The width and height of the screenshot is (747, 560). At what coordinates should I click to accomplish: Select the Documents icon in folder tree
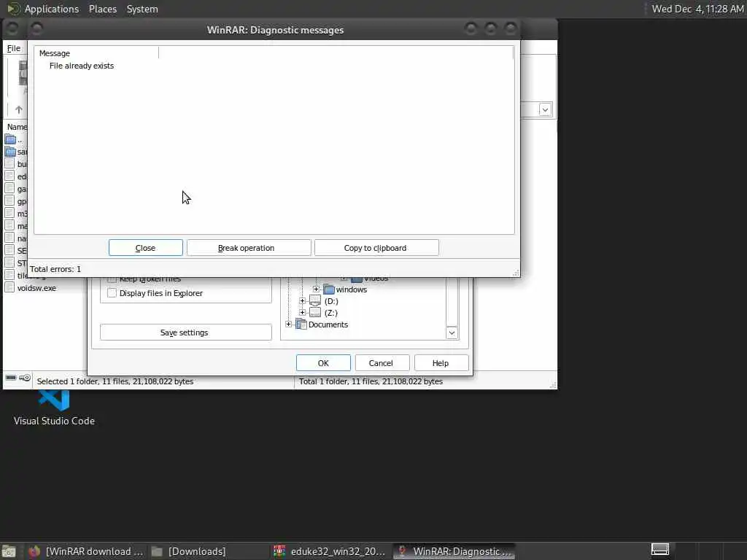pos(301,324)
